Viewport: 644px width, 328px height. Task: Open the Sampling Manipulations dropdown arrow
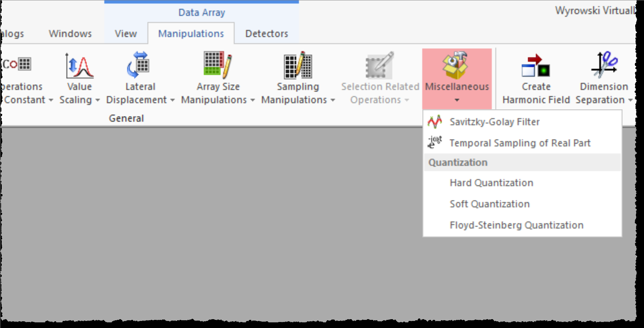click(x=333, y=101)
